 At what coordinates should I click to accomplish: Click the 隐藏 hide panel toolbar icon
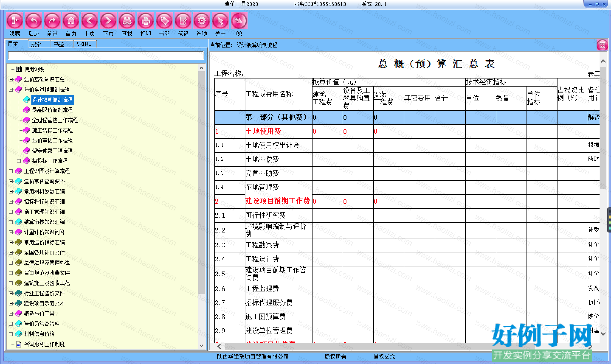click(15, 21)
